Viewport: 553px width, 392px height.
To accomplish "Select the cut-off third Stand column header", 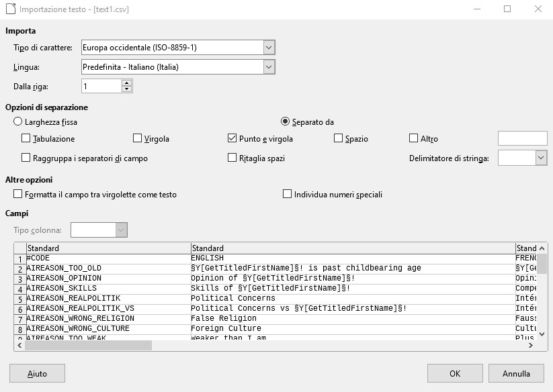I will coord(526,248).
